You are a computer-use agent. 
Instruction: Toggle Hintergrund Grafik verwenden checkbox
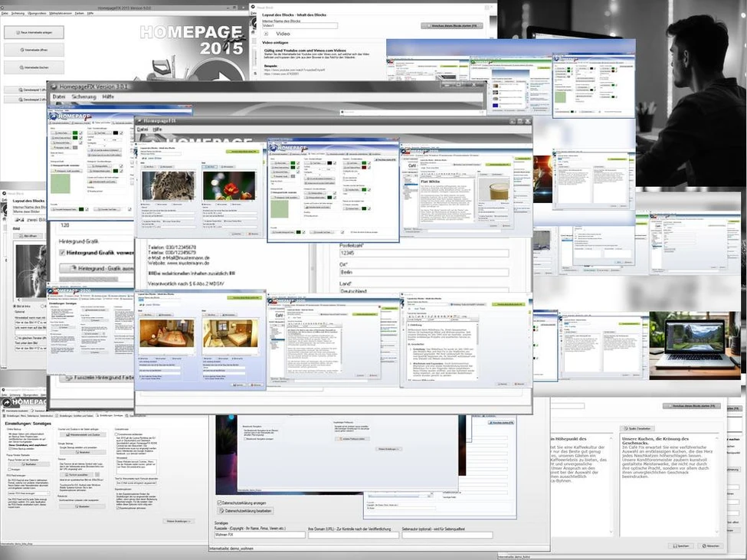pyautogui.click(x=62, y=252)
